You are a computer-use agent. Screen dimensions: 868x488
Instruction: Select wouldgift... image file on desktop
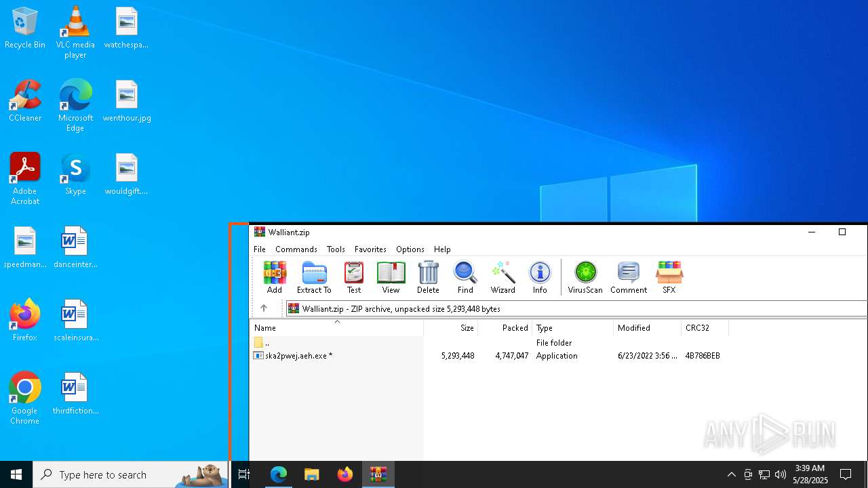[x=127, y=174]
